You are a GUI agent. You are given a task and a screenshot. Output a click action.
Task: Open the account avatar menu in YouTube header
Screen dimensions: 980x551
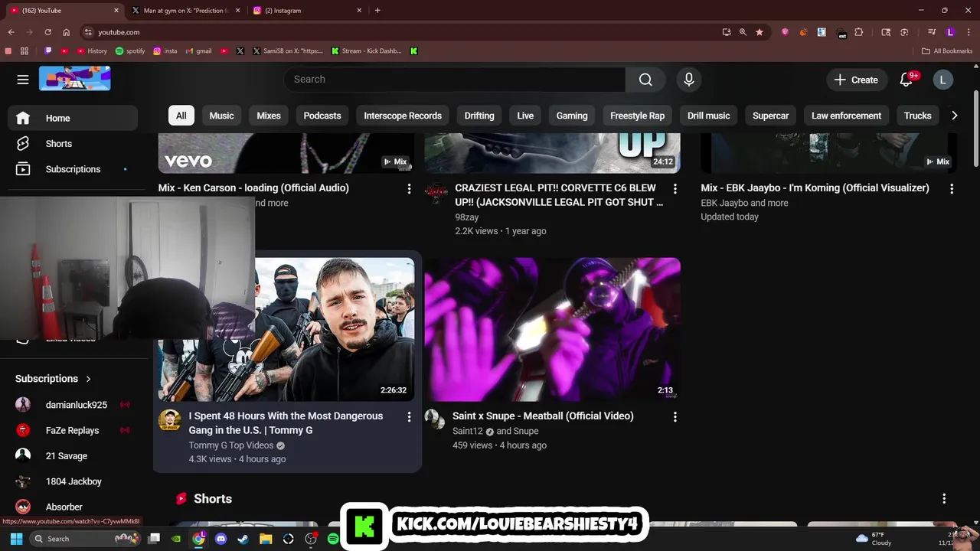pyautogui.click(x=942, y=80)
